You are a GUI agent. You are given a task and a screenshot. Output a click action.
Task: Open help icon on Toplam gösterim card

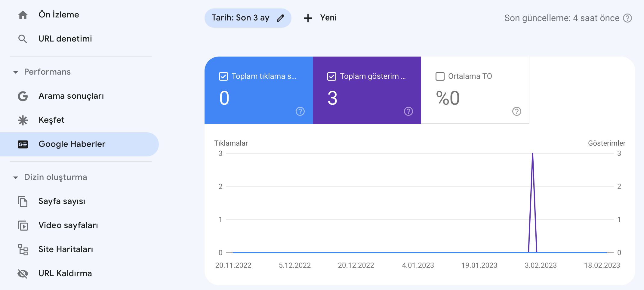pyautogui.click(x=408, y=111)
